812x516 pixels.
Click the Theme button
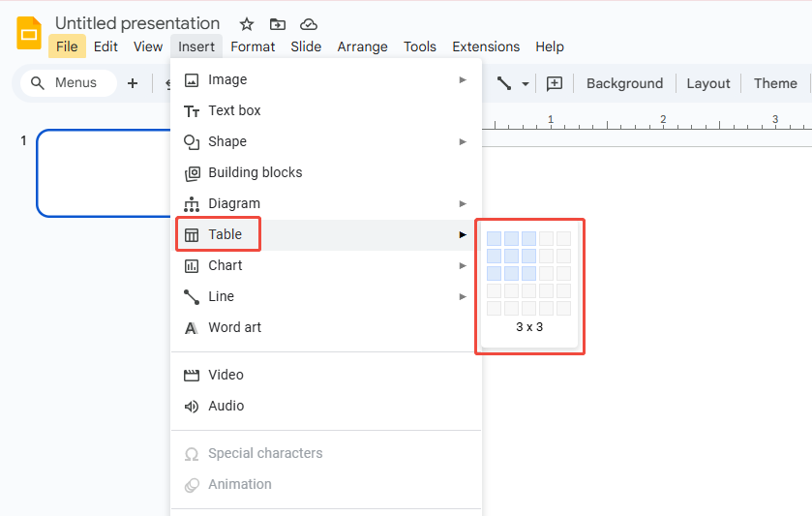[775, 83]
